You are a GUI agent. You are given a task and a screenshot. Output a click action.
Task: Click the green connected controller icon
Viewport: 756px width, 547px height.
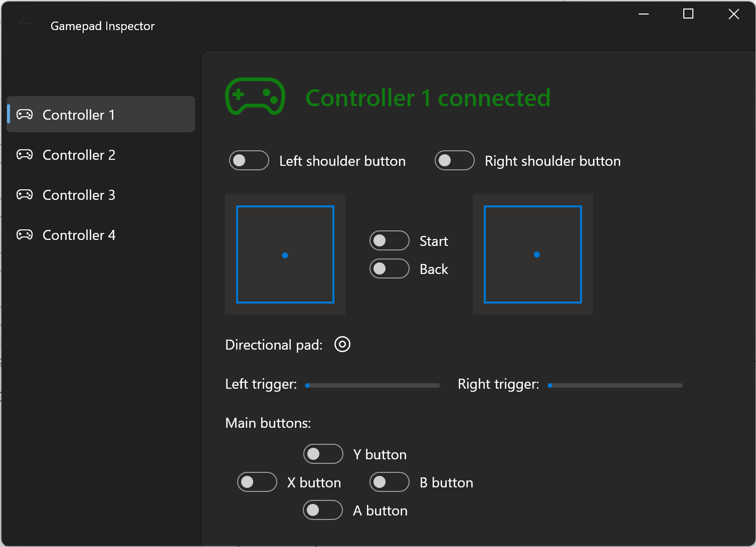(x=254, y=96)
